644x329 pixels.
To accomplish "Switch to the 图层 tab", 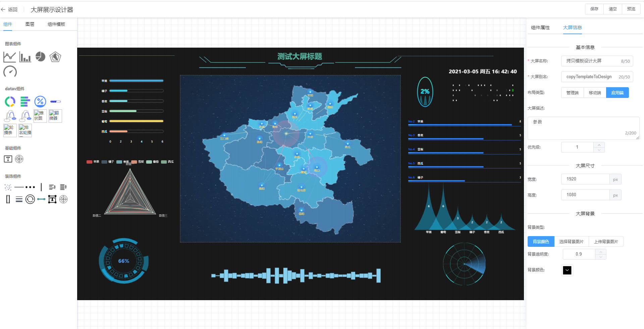I will coord(30,24).
